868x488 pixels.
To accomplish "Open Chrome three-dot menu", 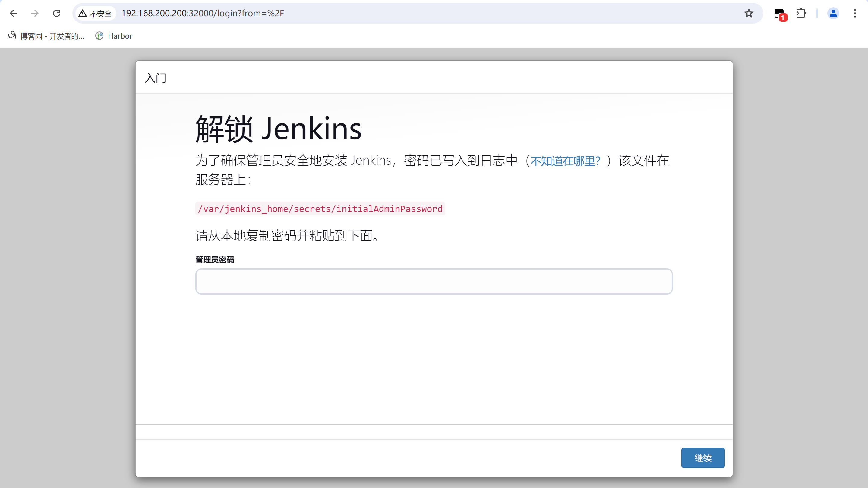I will pos(855,13).
